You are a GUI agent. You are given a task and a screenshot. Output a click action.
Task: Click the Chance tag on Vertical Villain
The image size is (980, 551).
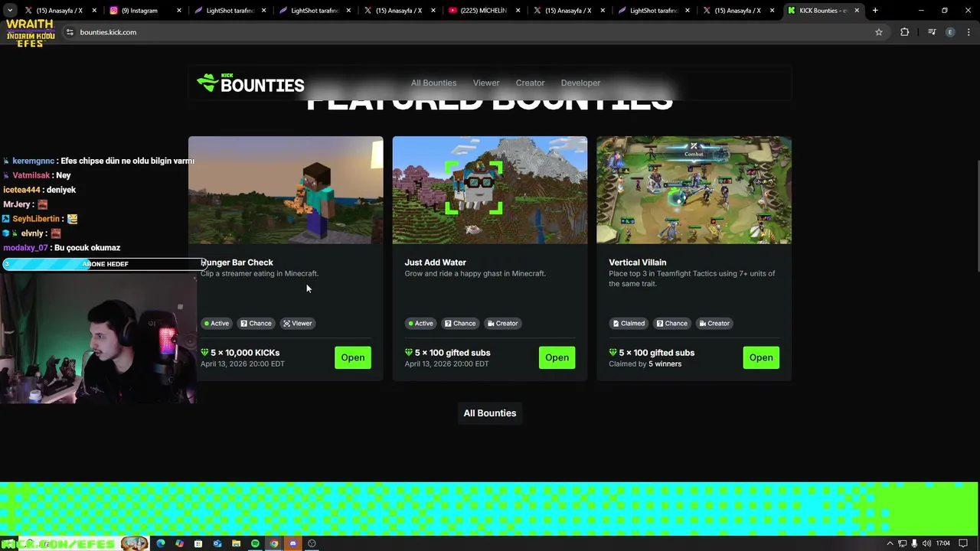pos(671,323)
